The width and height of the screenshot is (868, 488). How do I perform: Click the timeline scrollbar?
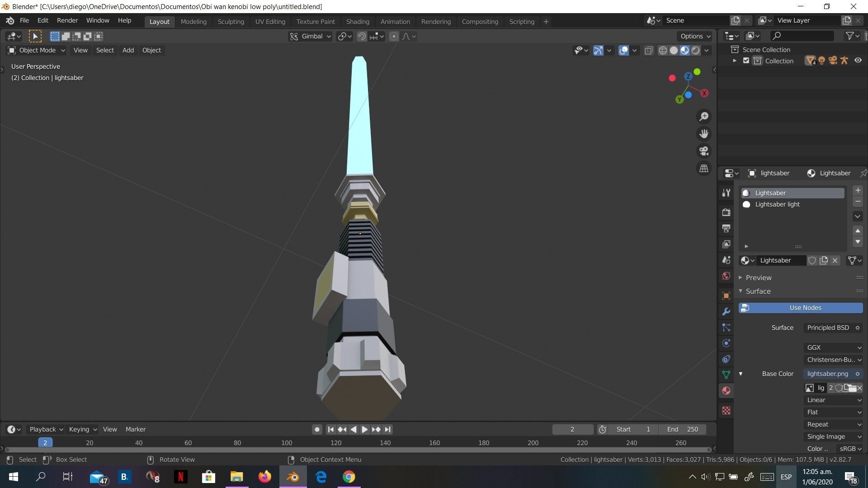[x=357, y=450]
